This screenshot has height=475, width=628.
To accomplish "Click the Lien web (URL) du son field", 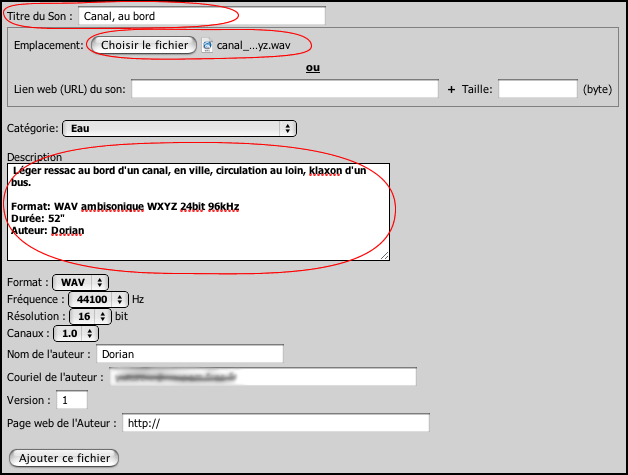I will (285, 89).
